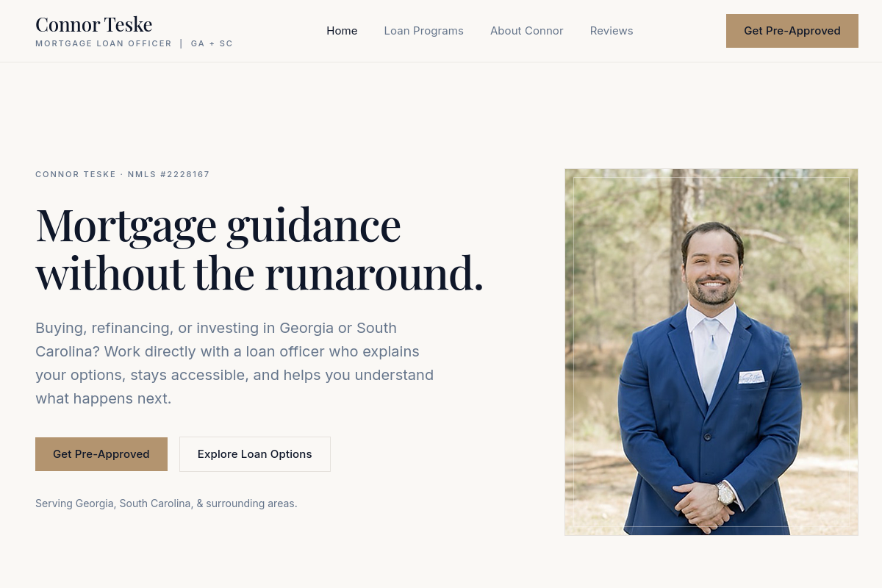Viewport: 882px width, 588px height.
Task: Click paragraph starting 'Buying, refinancing, or investing'
Action: [234, 363]
